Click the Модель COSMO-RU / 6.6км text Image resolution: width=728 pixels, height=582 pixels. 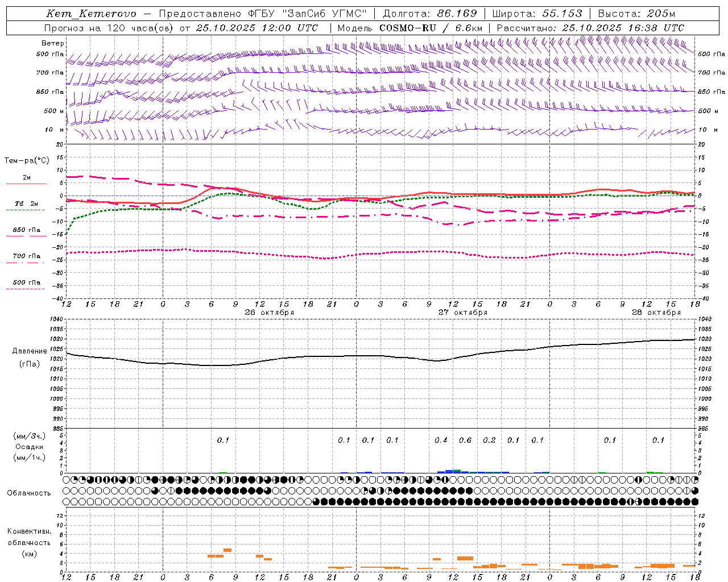point(410,28)
